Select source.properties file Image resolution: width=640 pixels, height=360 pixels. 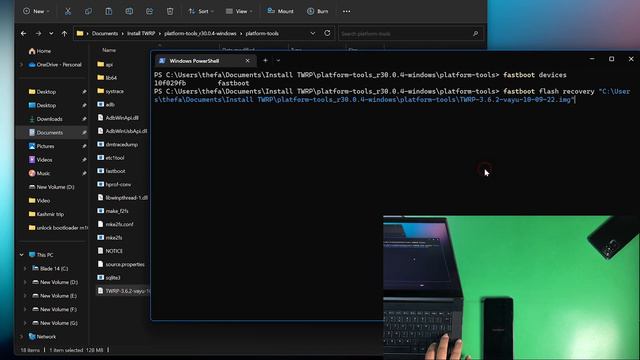pos(124,264)
